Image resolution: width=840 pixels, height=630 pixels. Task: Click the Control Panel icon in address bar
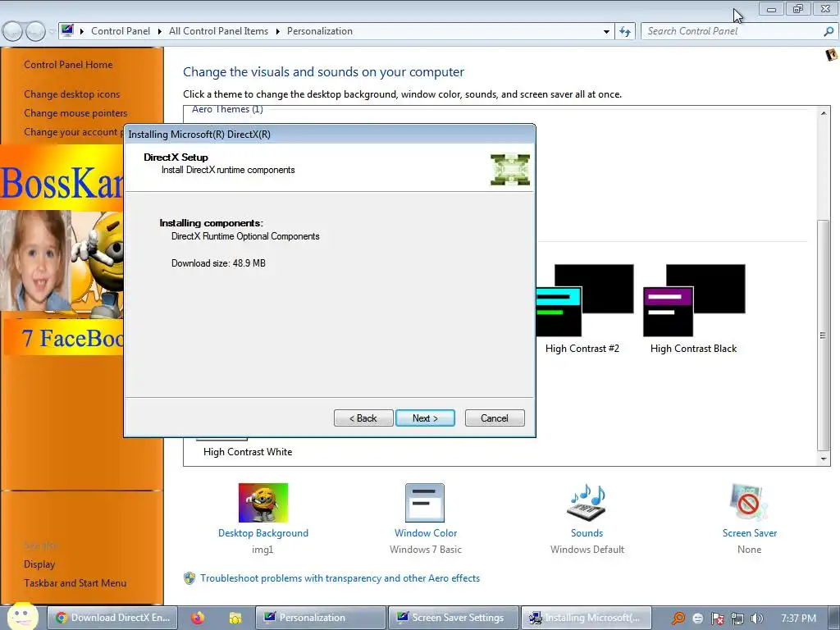(67, 30)
